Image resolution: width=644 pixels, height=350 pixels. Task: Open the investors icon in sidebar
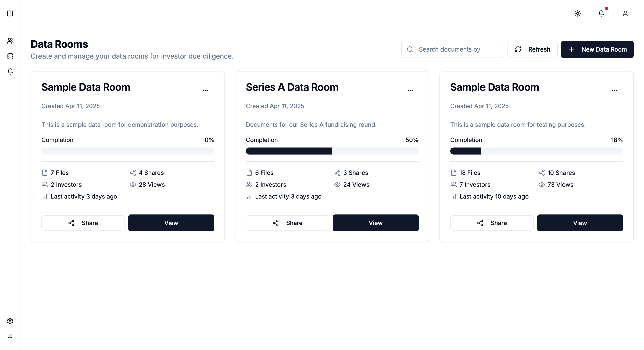[10, 41]
